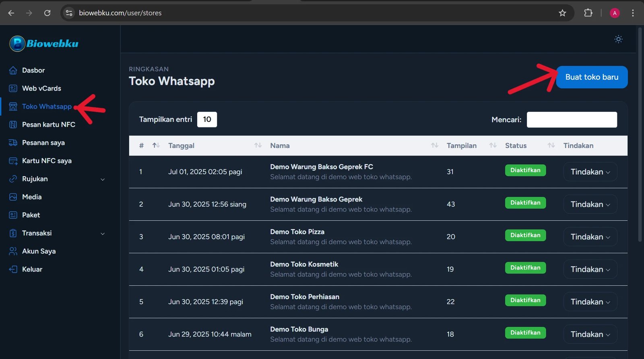Expand the Rujukan submenu chevron
644x359 pixels.
pos(103,179)
